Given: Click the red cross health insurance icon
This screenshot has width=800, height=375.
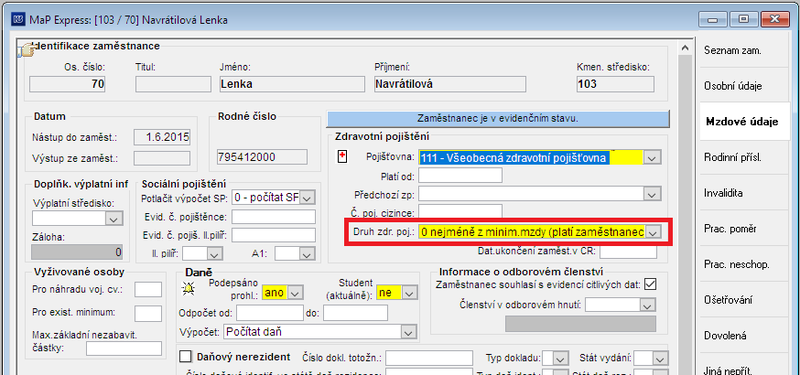Looking at the screenshot, I should coord(342,157).
